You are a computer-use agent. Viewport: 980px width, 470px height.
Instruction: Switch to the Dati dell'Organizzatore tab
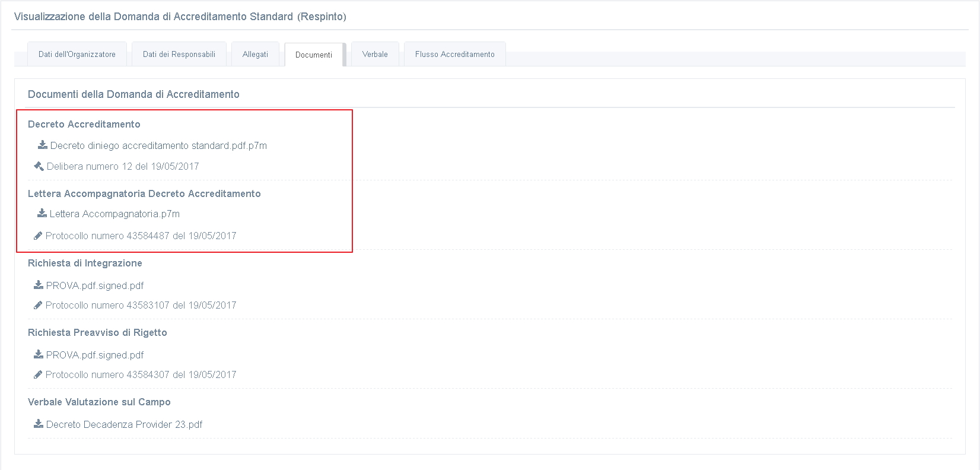77,54
